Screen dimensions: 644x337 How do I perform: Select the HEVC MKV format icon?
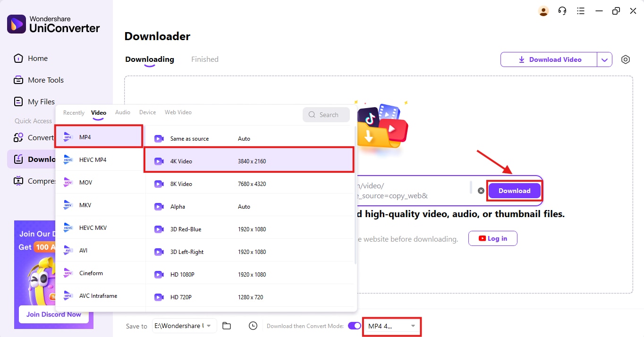pos(68,227)
